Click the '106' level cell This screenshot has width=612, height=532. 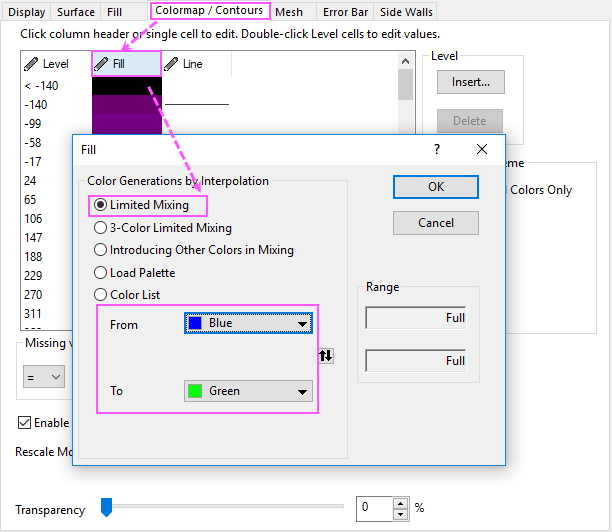tap(33, 219)
